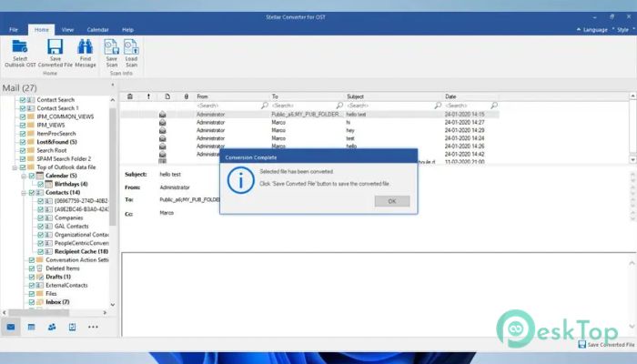Click envelope icon of 'hello test' message
637x364 pixels.
163,114
